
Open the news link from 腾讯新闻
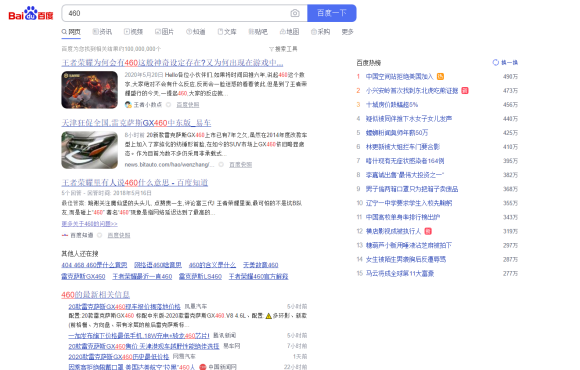pyautogui.click(x=139, y=336)
